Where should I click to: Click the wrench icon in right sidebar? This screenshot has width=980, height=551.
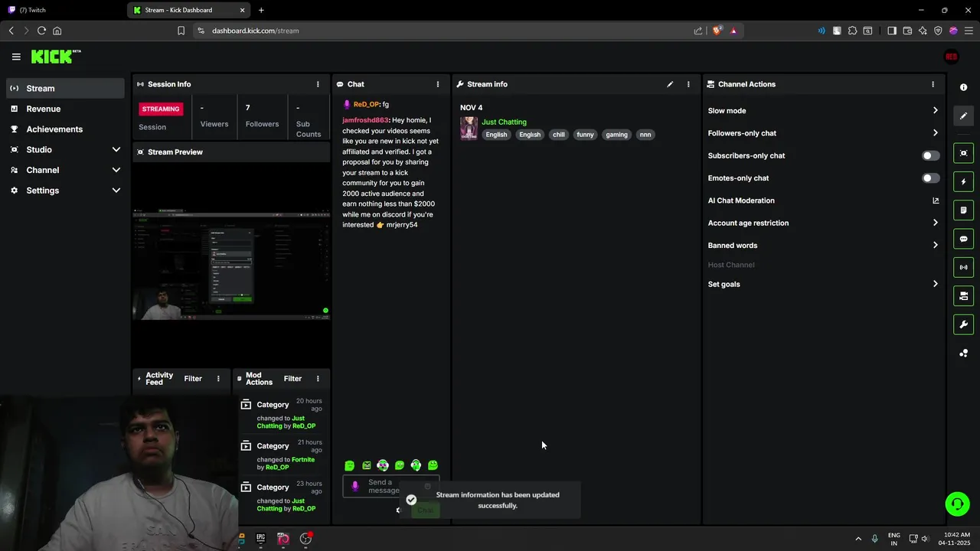point(963,324)
